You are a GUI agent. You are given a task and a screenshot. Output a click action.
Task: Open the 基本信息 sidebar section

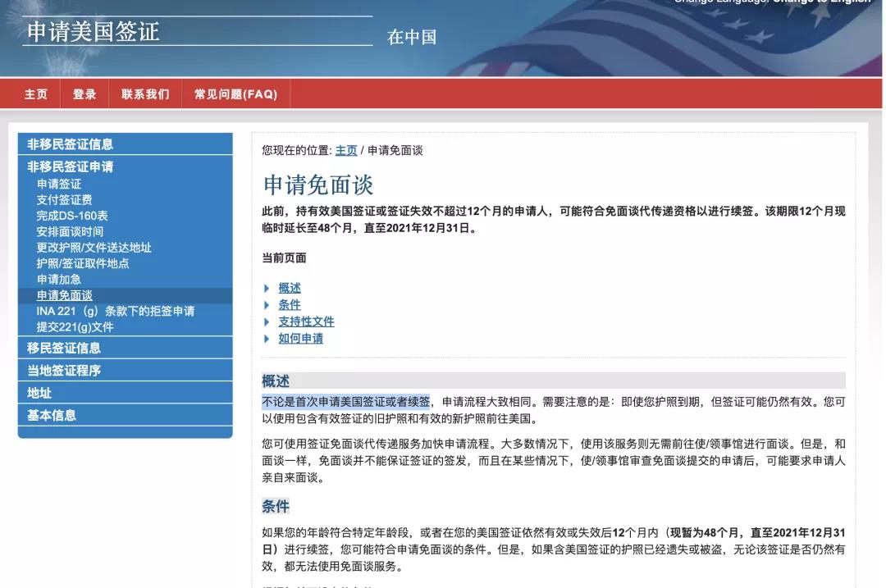(50, 415)
